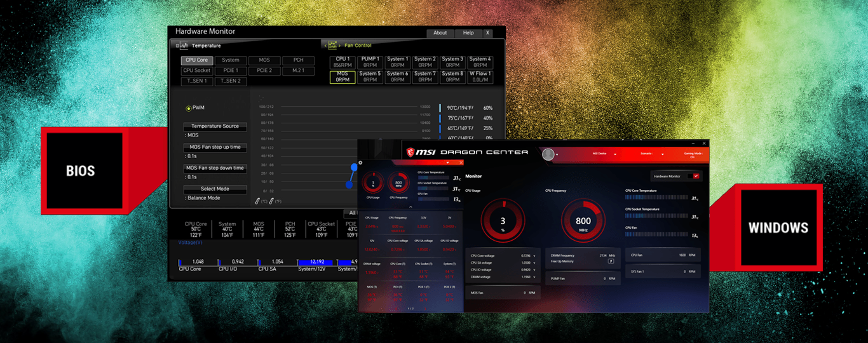868x343 pixels.
Task: Click the CPU Core Temperature bar in Dragon Center
Action: click(657, 198)
